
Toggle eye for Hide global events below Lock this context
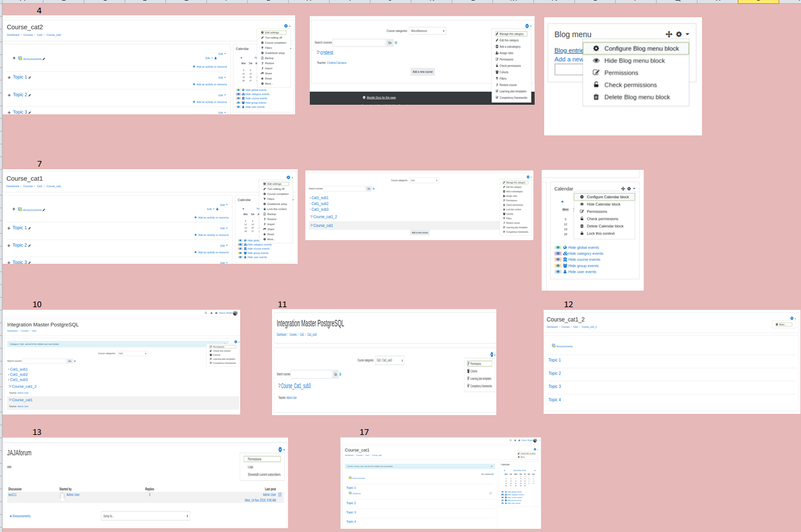558,247
